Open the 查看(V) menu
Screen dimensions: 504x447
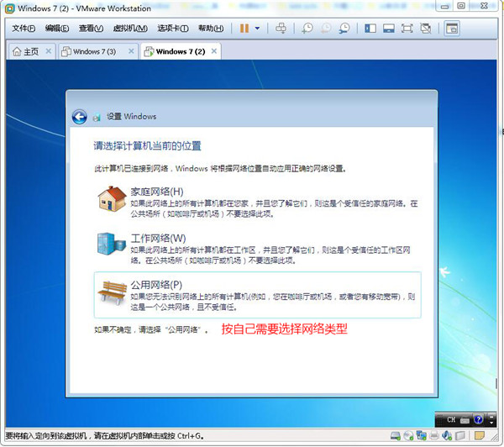point(92,29)
